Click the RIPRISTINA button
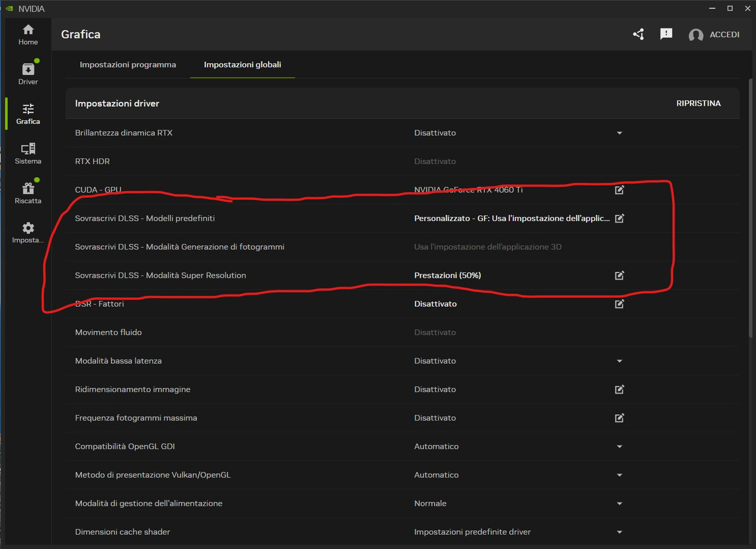 coord(699,103)
